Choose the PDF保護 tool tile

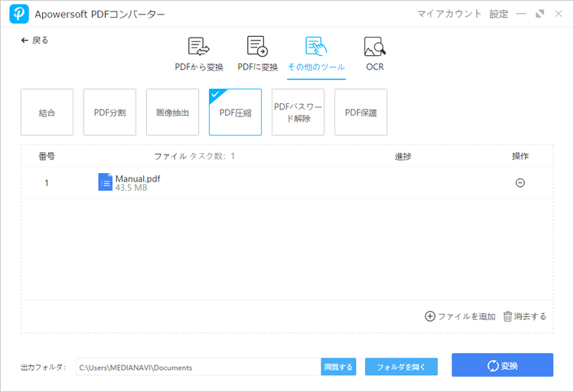pyautogui.click(x=361, y=112)
